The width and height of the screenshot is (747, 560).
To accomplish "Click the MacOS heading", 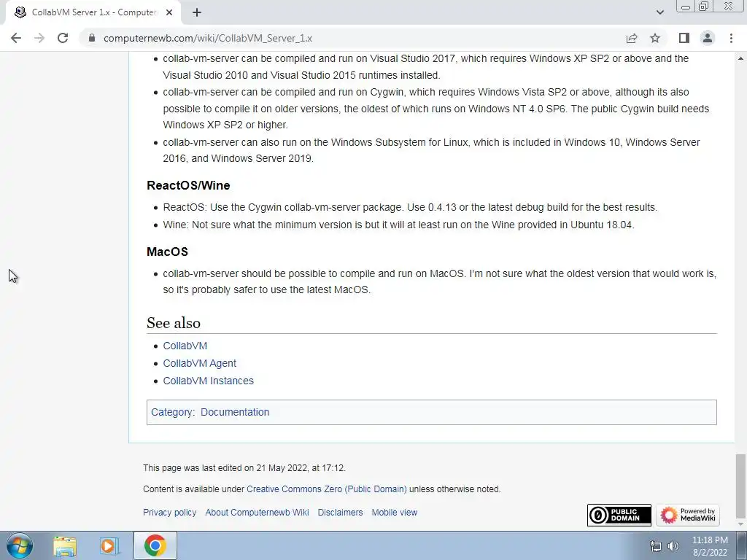I will click(167, 252).
